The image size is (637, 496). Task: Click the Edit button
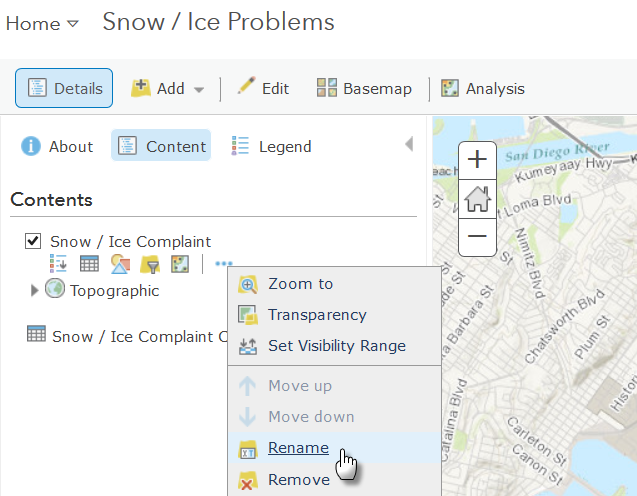coord(263,88)
